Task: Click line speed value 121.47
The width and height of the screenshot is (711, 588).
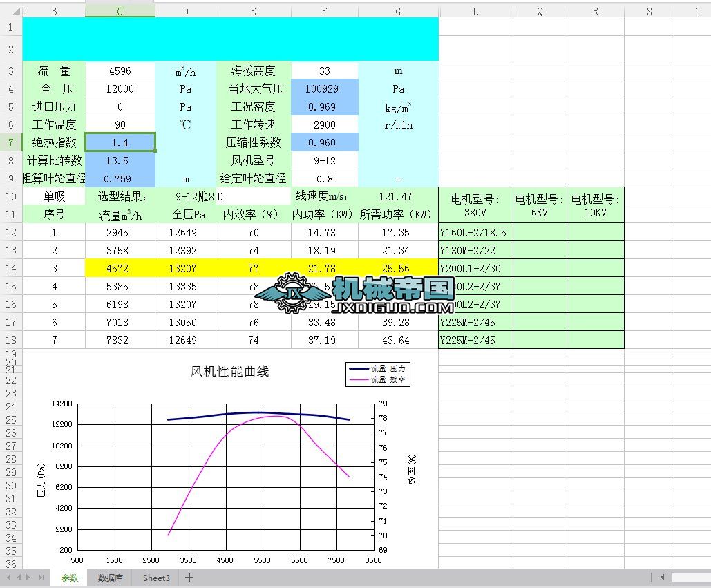Action: point(398,196)
